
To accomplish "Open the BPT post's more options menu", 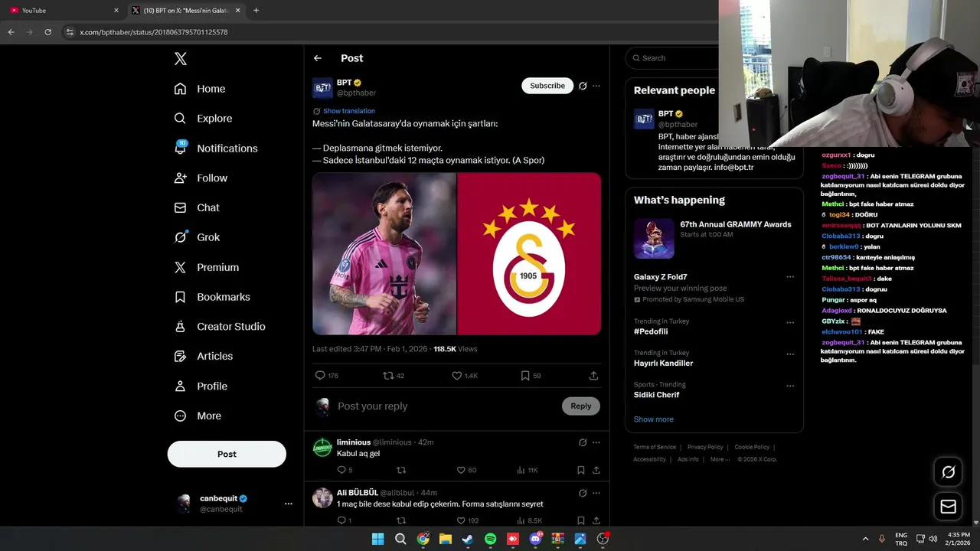I will (596, 86).
